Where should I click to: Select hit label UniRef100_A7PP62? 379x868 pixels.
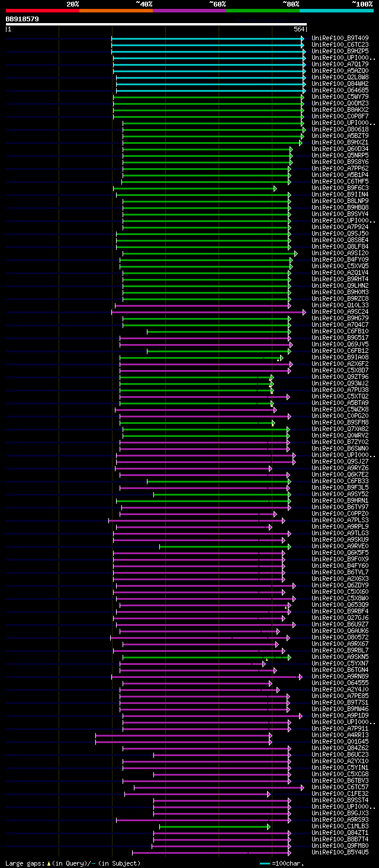pyautogui.click(x=340, y=169)
